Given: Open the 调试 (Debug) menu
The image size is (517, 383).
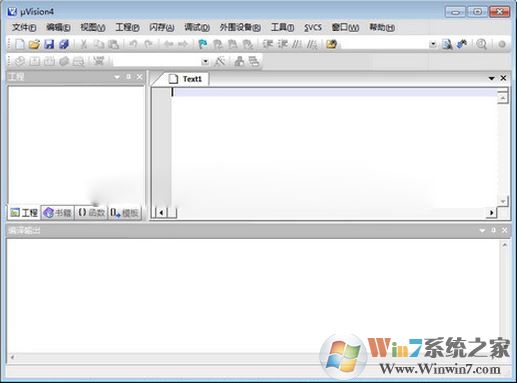Looking at the screenshot, I should tap(197, 27).
